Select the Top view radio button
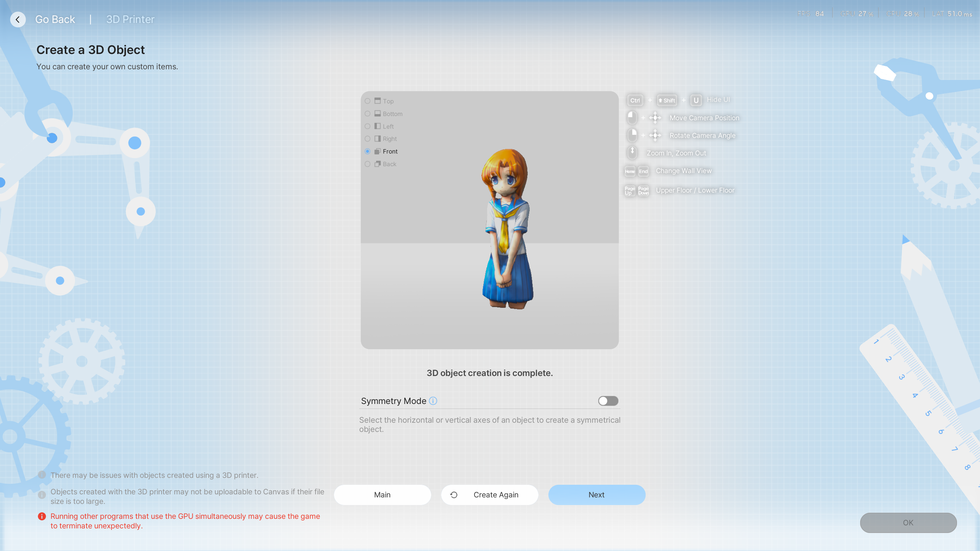 point(368,101)
